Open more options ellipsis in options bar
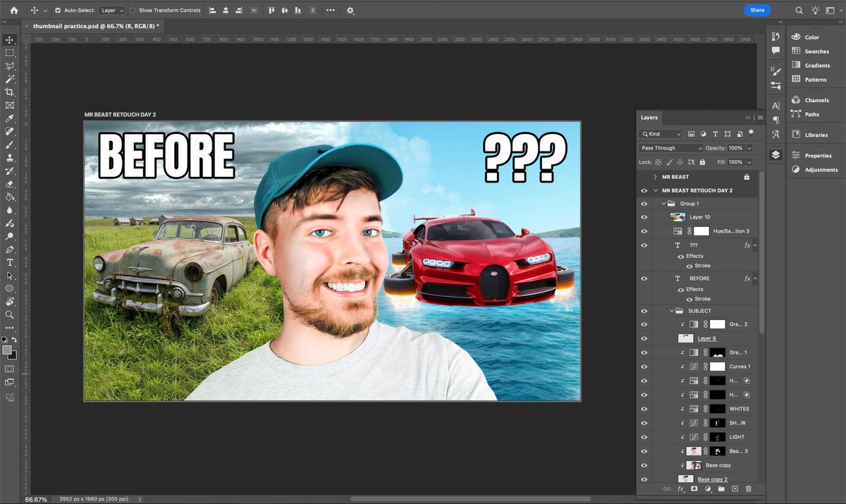Image resolution: width=846 pixels, height=504 pixels. pos(331,11)
